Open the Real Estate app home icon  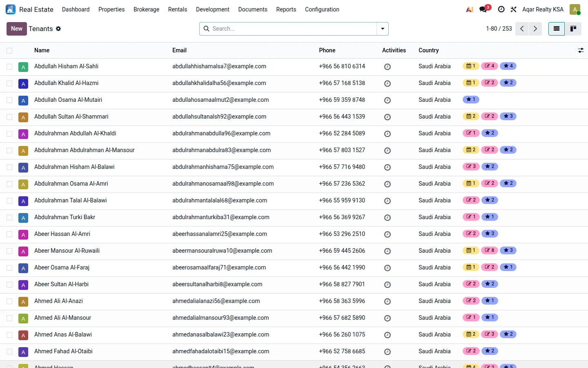[11, 9]
